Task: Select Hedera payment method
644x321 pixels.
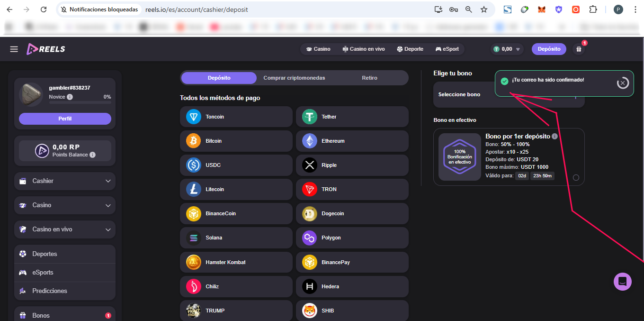Action: (352, 286)
